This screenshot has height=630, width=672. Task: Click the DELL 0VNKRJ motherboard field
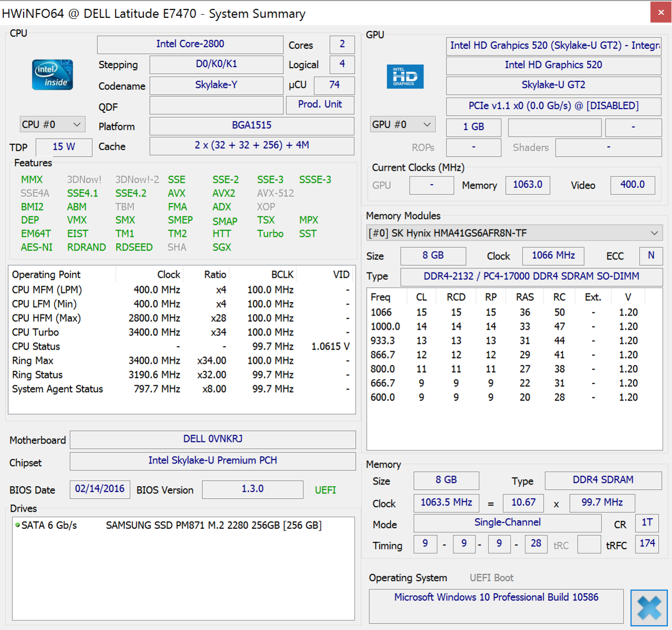213,439
